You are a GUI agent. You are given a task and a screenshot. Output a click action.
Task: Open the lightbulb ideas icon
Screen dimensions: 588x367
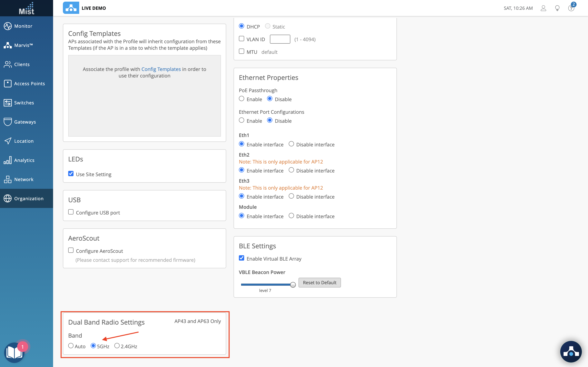[x=557, y=8]
